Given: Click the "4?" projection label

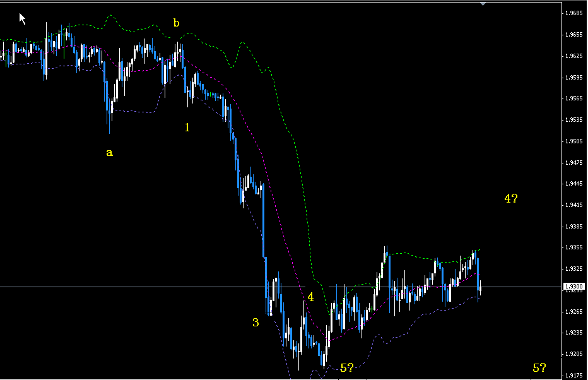Looking at the screenshot, I should [511, 198].
